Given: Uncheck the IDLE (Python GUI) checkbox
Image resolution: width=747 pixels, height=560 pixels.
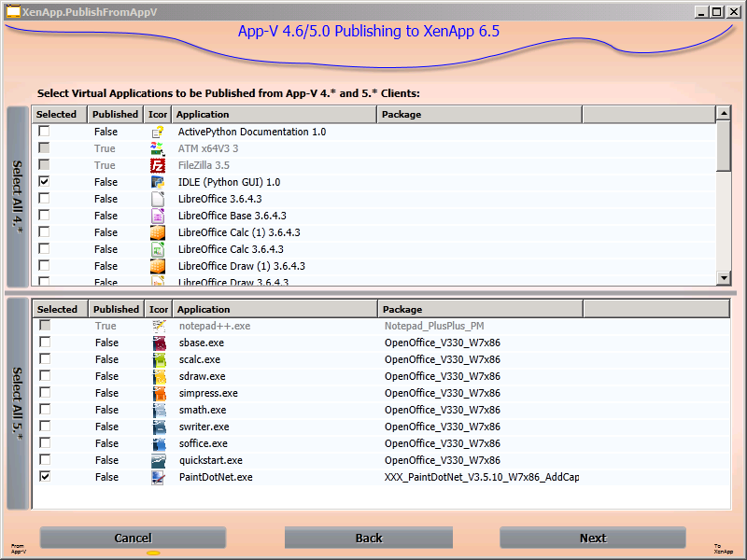Looking at the screenshot, I should (x=44, y=182).
